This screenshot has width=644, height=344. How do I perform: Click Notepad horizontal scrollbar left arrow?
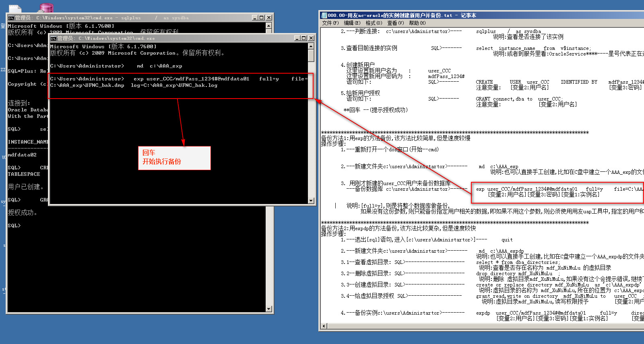pos(324,326)
